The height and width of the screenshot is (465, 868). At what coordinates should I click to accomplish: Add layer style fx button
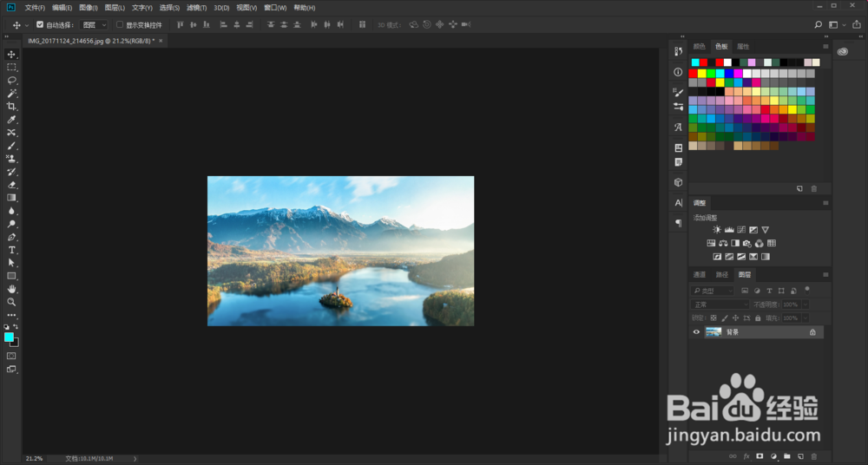(x=746, y=456)
